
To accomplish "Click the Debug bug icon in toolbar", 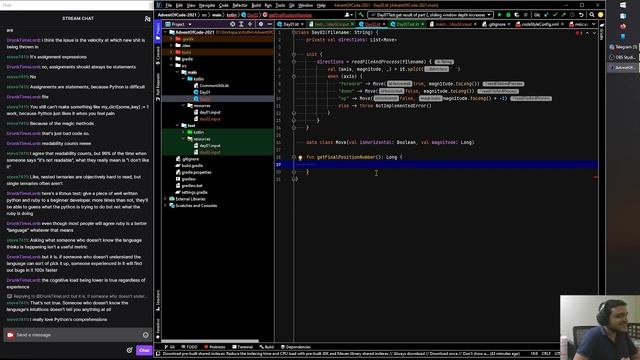I will pos(508,15).
